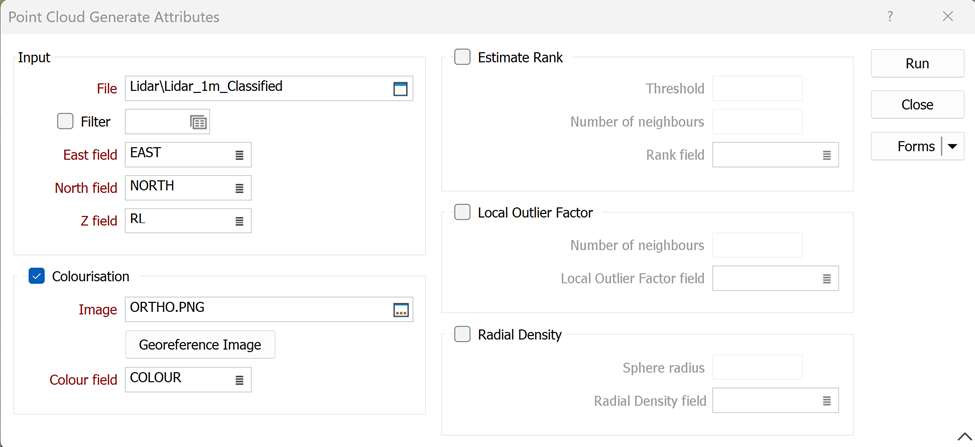
Task: Disable the Colourisation checkbox
Action: pos(37,276)
